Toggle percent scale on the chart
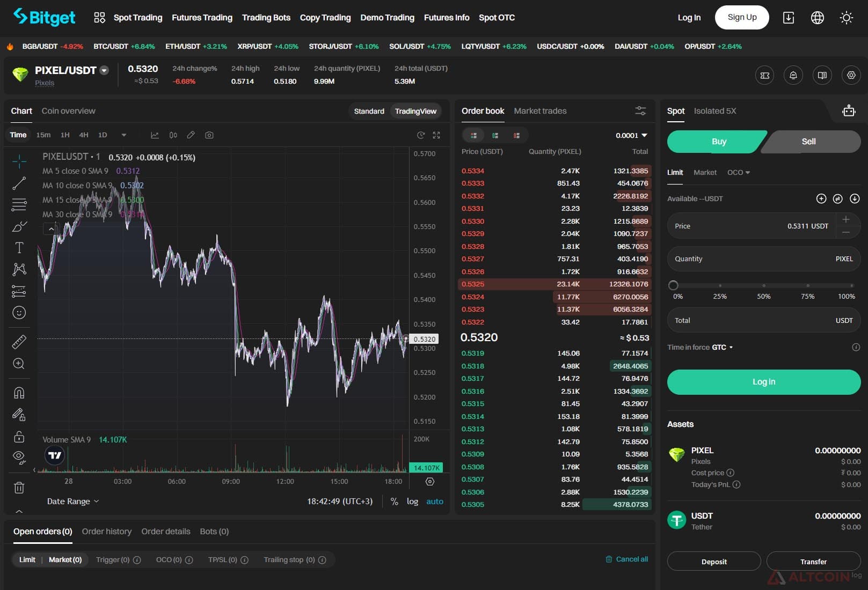 tap(395, 501)
